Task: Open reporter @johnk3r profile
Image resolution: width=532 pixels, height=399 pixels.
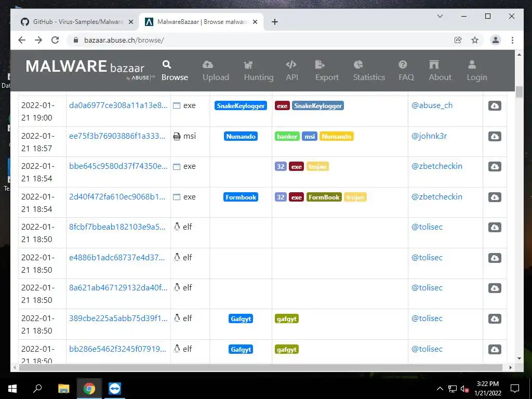Action: click(429, 136)
